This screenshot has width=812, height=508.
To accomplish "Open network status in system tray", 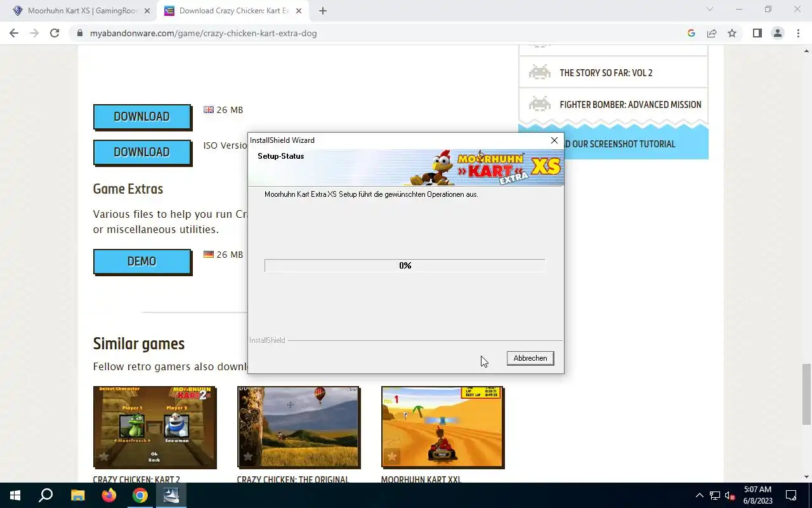I will [715, 495].
